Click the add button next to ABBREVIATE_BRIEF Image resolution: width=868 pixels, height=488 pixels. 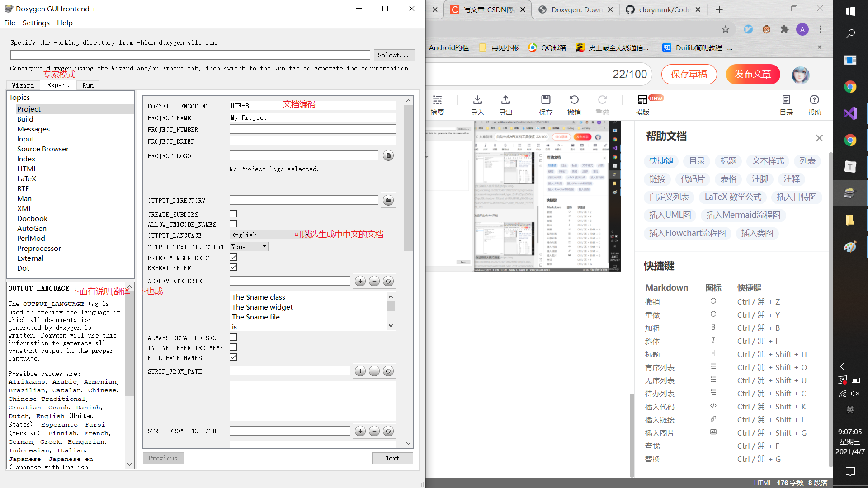pyautogui.click(x=360, y=281)
